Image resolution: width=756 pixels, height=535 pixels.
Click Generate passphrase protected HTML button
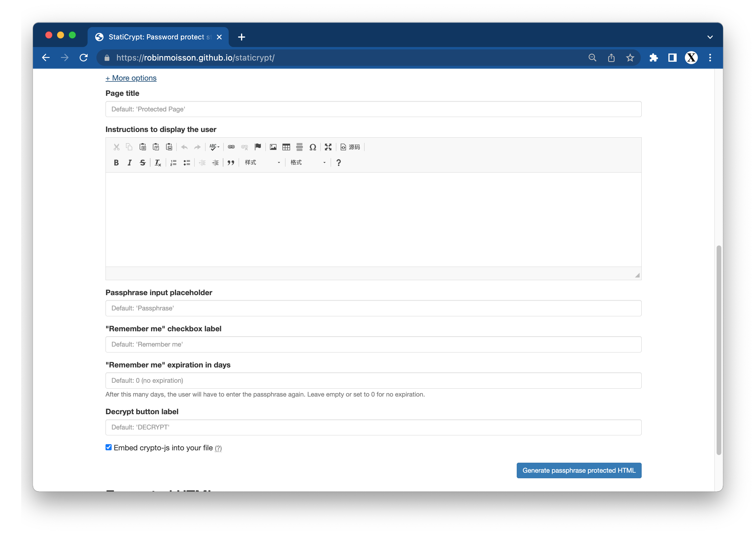(578, 470)
